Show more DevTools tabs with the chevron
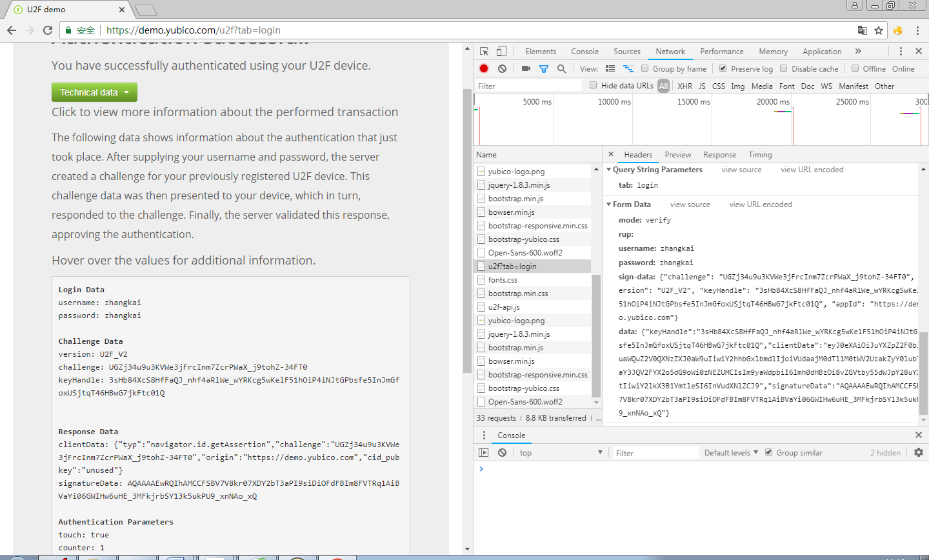Image resolution: width=929 pixels, height=560 pixels. (858, 52)
